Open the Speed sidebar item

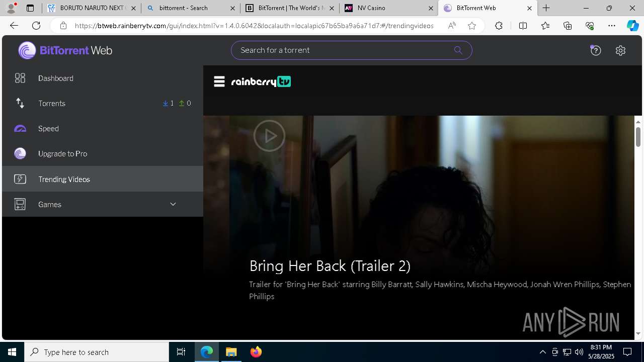(x=103, y=128)
